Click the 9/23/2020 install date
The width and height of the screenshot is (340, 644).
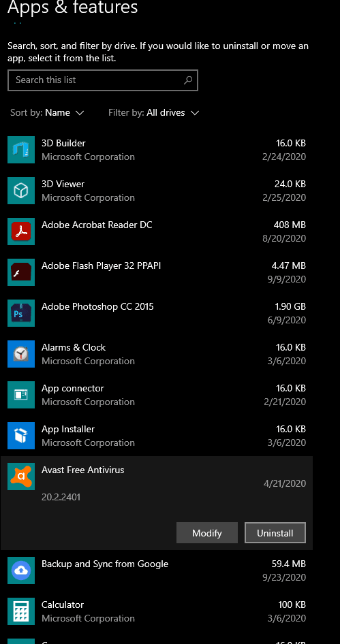tap(284, 577)
